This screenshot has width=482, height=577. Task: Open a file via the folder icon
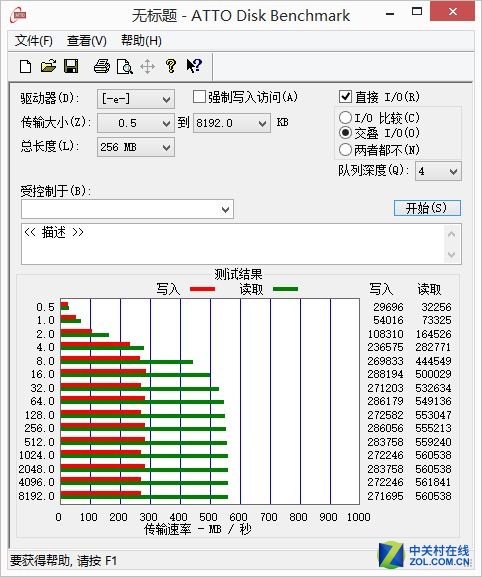[x=48, y=66]
